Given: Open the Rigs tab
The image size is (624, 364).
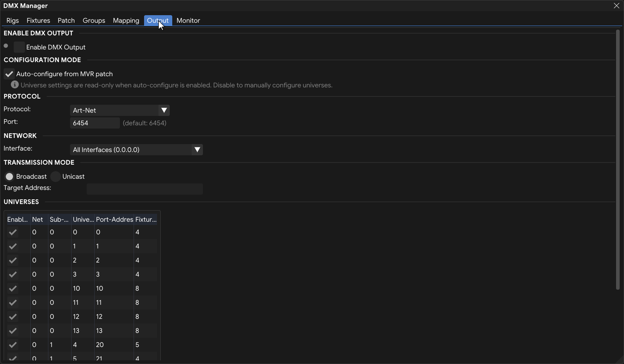Looking at the screenshot, I should pos(13,21).
